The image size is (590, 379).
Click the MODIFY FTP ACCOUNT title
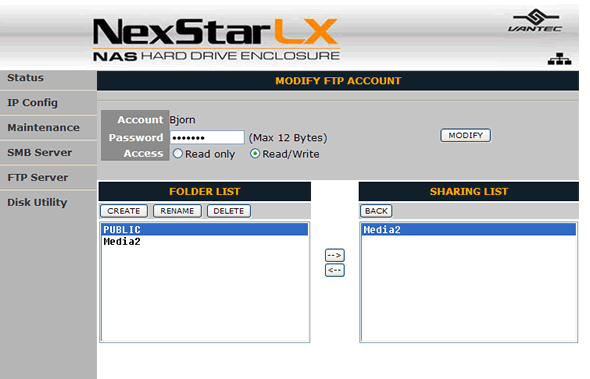pyautogui.click(x=338, y=81)
